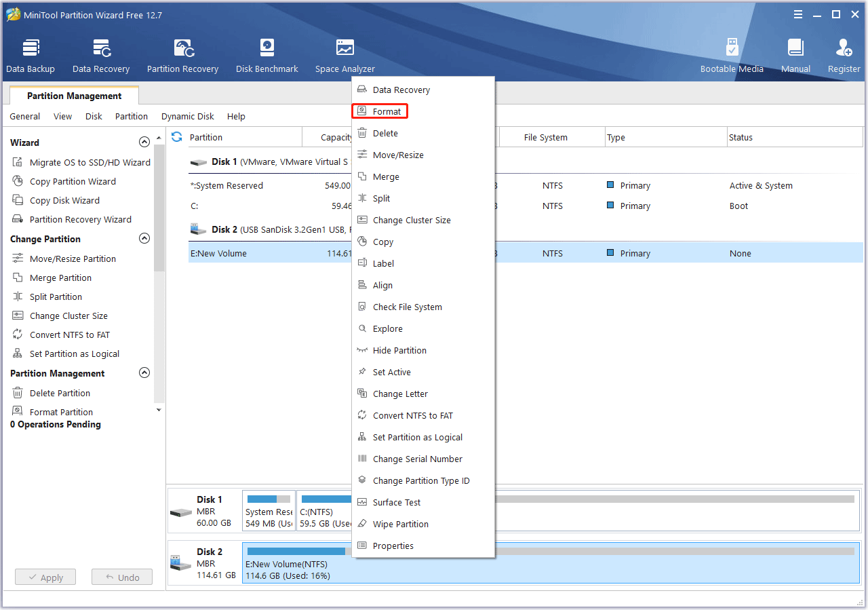The width and height of the screenshot is (868, 610).
Task: Click Migrate OS to SSD/HD Wizard
Action: 90,162
